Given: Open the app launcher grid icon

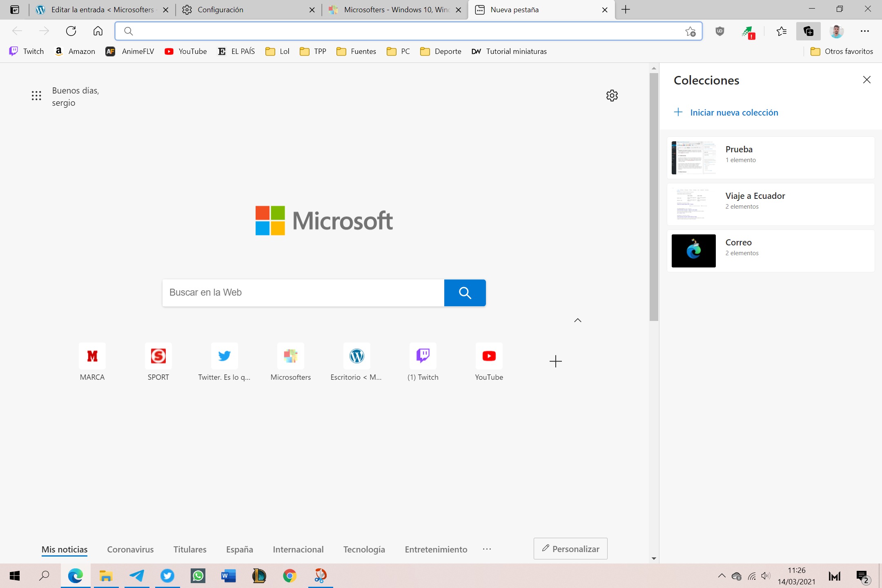Looking at the screenshot, I should 36,96.
